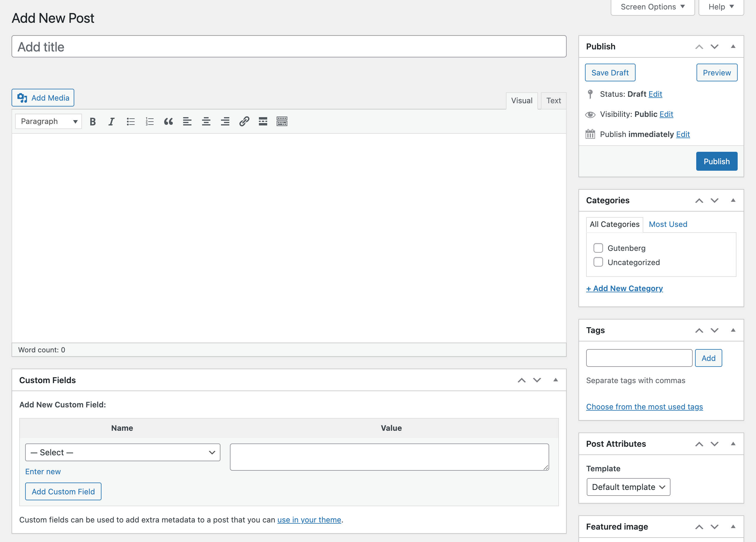
Task: Click the Blockquote formatting icon
Action: tap(168, 121)
